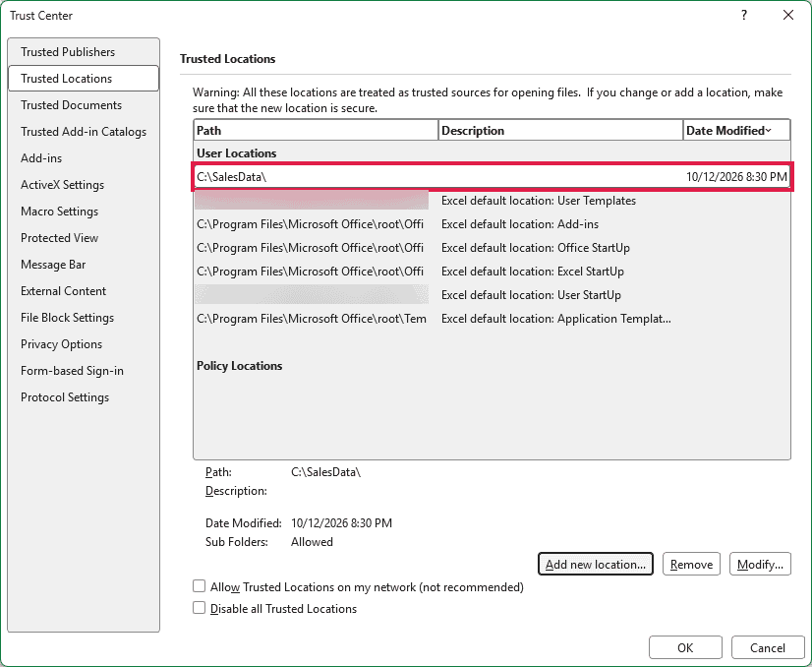
Task: Open Trusted Add-in Catalogs section
Action: point(84,132)
